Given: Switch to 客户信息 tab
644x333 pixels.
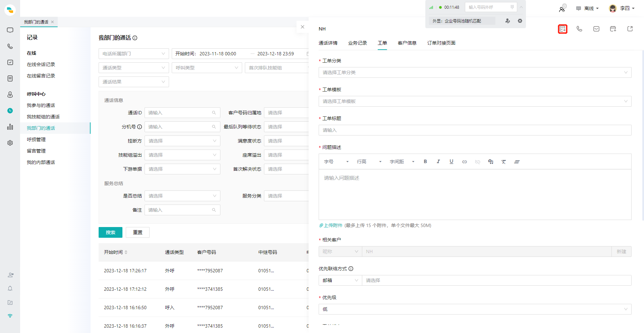Looking at the screenshot, I should (407, 43).
